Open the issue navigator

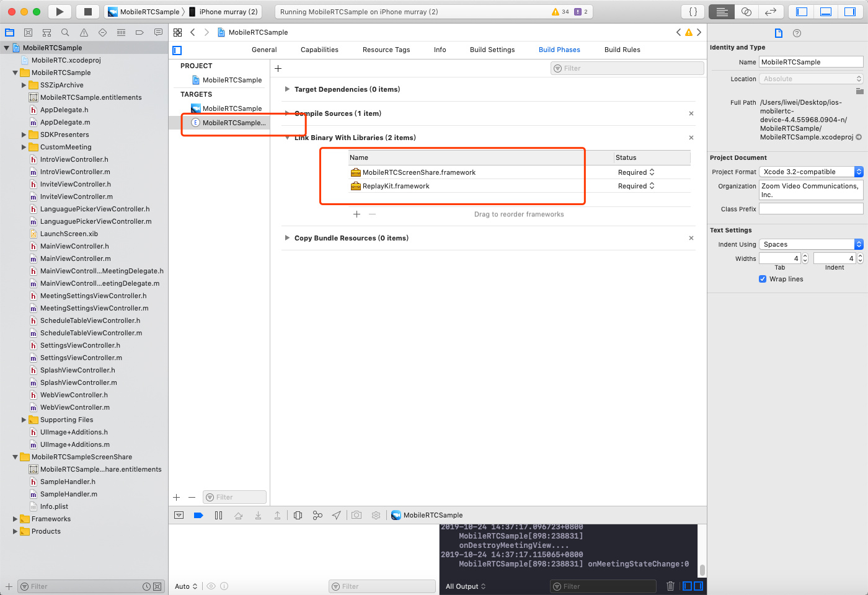coord(84,32)
